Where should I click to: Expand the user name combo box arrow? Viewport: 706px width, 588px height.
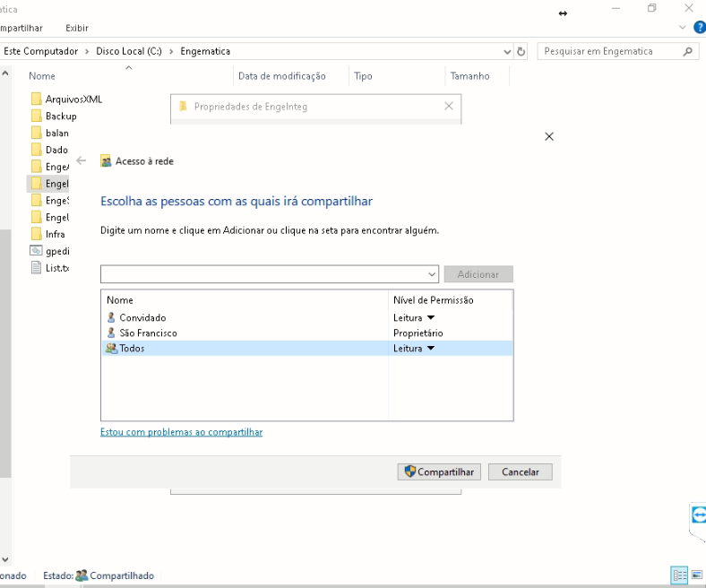[x=432, y=274]
